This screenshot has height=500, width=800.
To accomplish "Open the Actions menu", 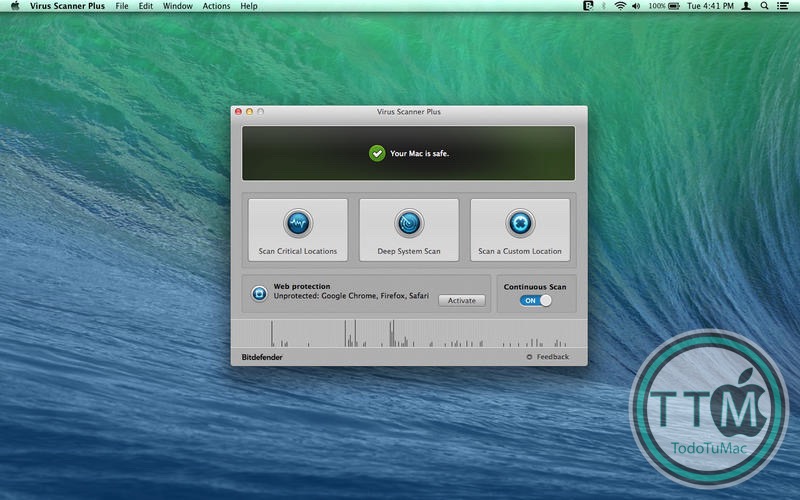I will pos(216,6).
